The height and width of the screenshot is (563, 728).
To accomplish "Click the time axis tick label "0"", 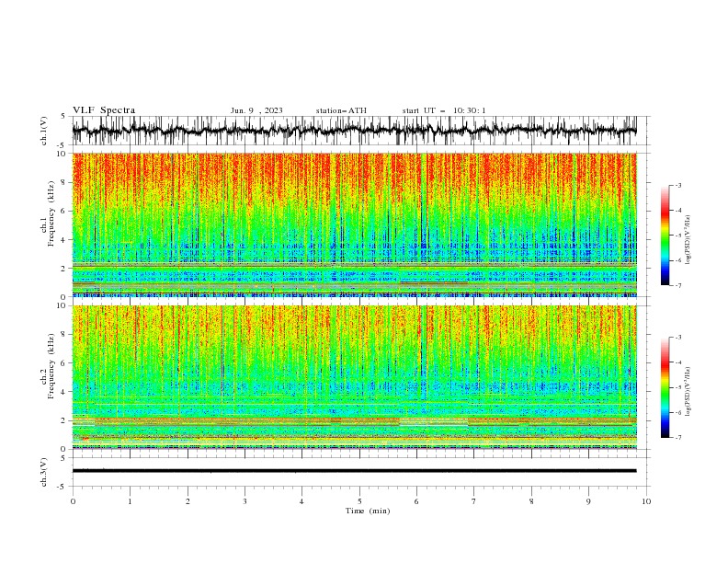I will pos(73,501).
